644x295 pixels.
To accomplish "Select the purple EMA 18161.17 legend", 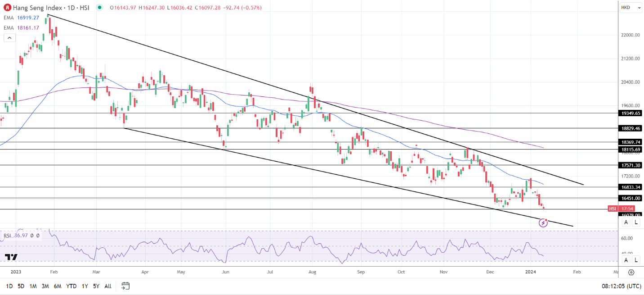I will (x=22, y=28).
